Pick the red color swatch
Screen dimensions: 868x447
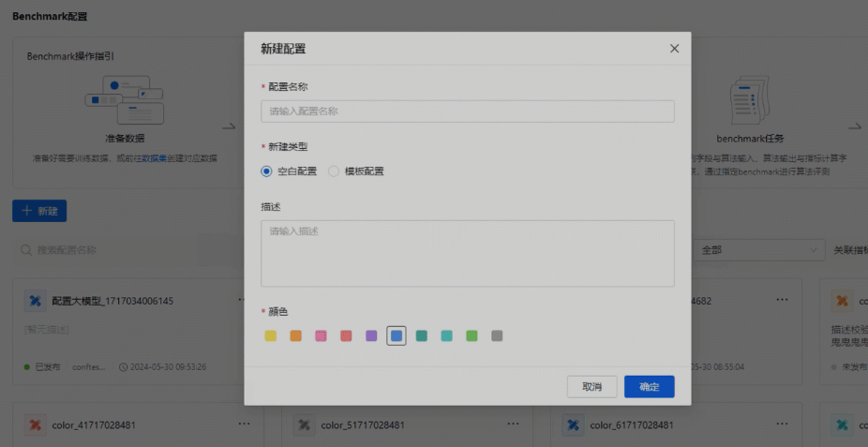coord(346,335)
